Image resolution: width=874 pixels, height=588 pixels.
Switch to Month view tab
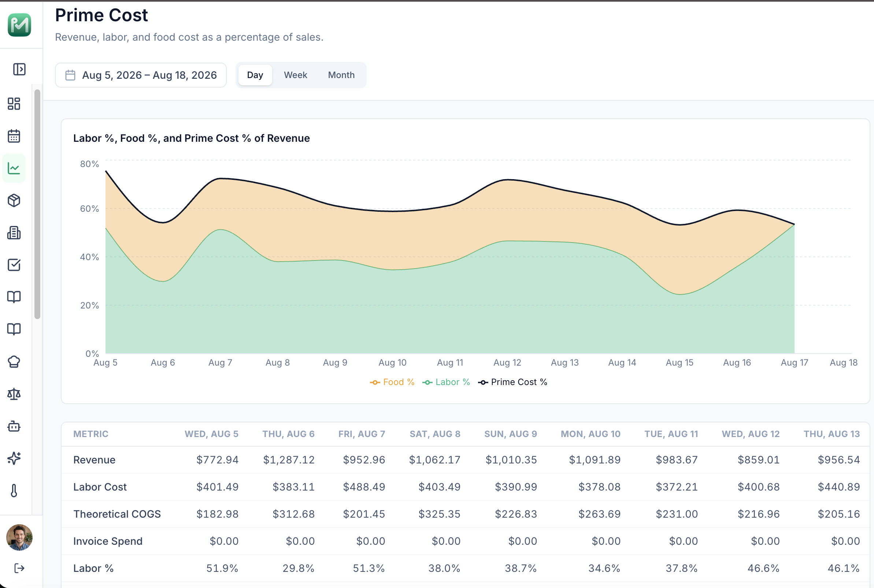[341, 75]
